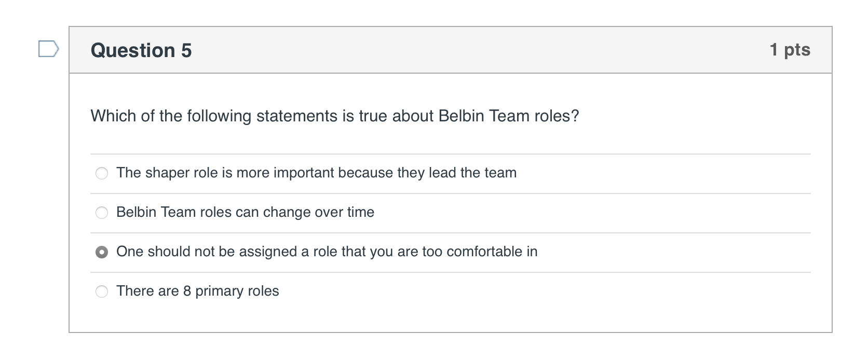Click the "There are 8 primary roles" label
868x361 pixels.
[x=197, y=291]
